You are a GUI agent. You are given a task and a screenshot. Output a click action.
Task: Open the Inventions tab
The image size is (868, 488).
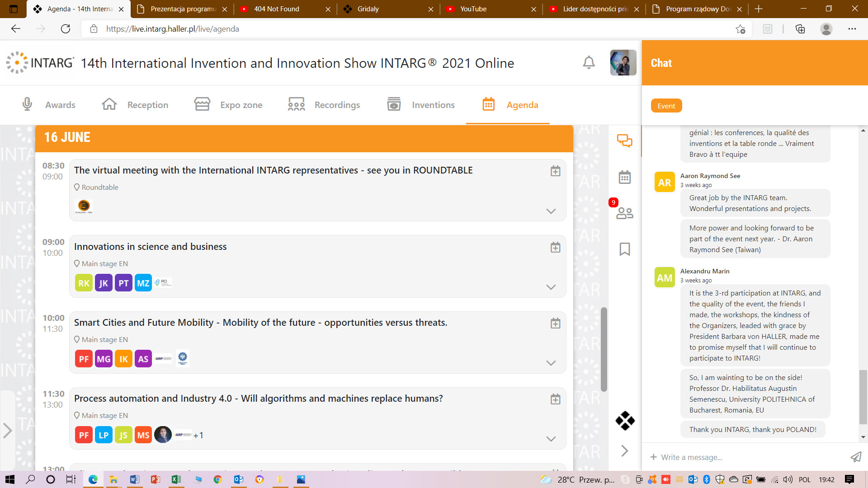pos(421,105)
